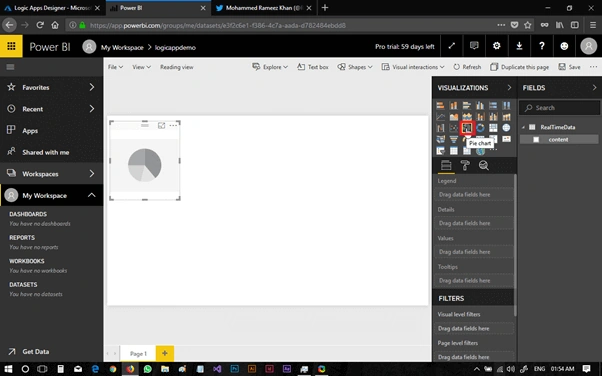Open the Explore dropdown
The width and height of the screenshot is (602, 376).
(x=270, y=67)
